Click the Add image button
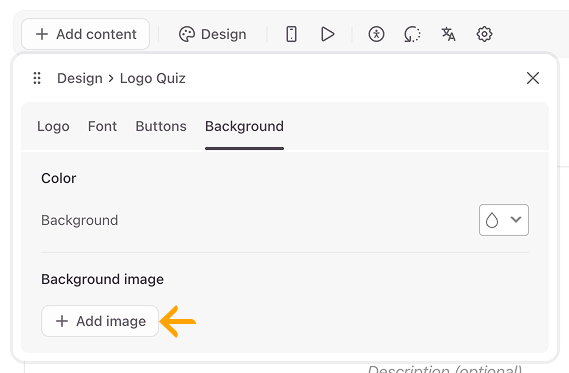Image resolution: width=569 pixels, height=373 pixels. click(100, 321)
